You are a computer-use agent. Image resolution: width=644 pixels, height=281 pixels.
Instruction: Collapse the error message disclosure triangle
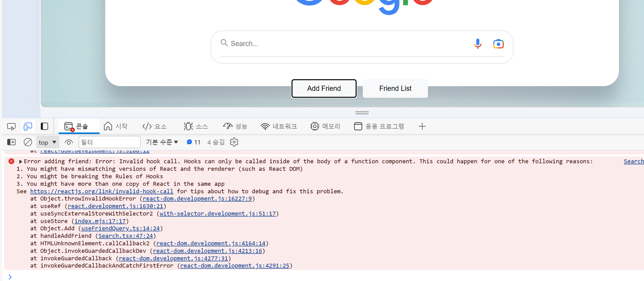(x=20, y=161)
